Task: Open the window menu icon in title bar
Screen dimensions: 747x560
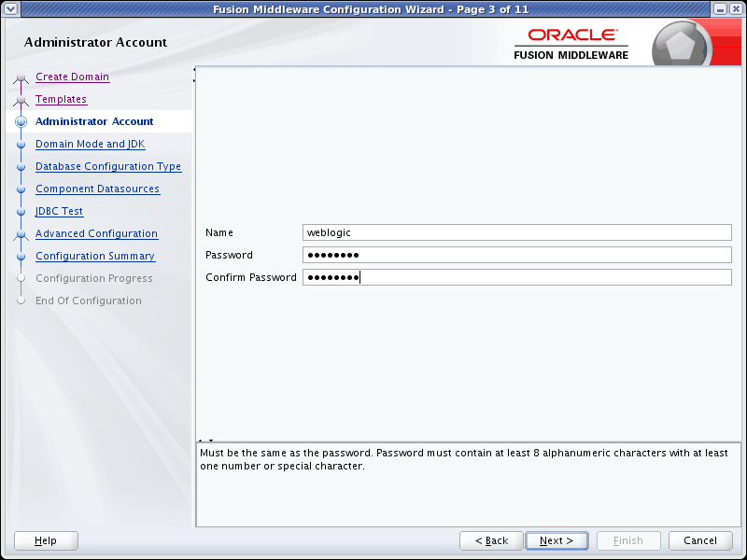Action: point(10,9)
